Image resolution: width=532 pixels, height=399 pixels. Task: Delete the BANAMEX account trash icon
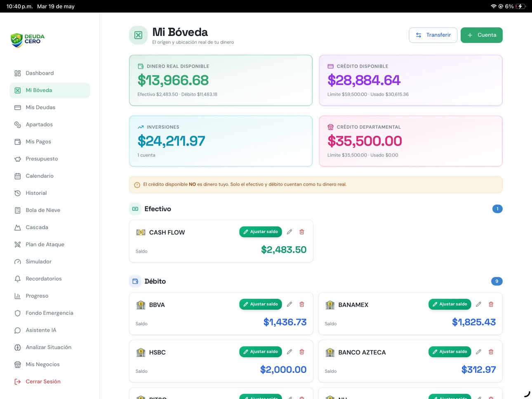click(491, 304)
